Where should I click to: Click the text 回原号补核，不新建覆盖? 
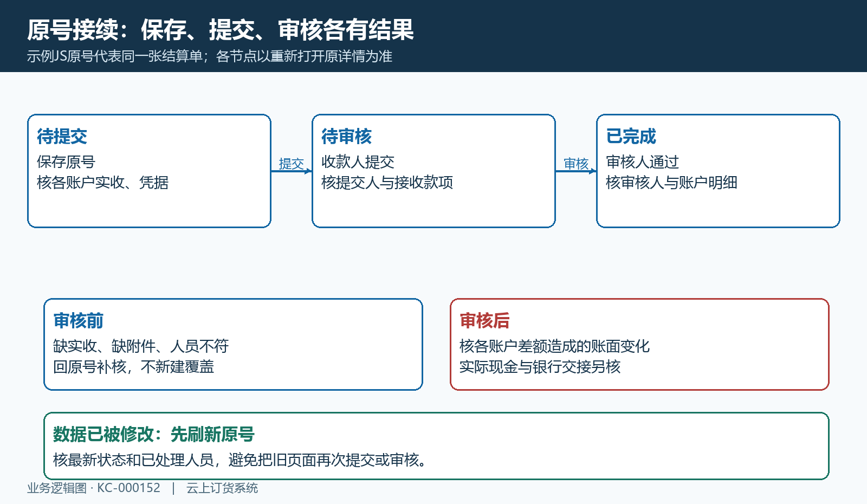pyautogui.click(x=133, y=367)
